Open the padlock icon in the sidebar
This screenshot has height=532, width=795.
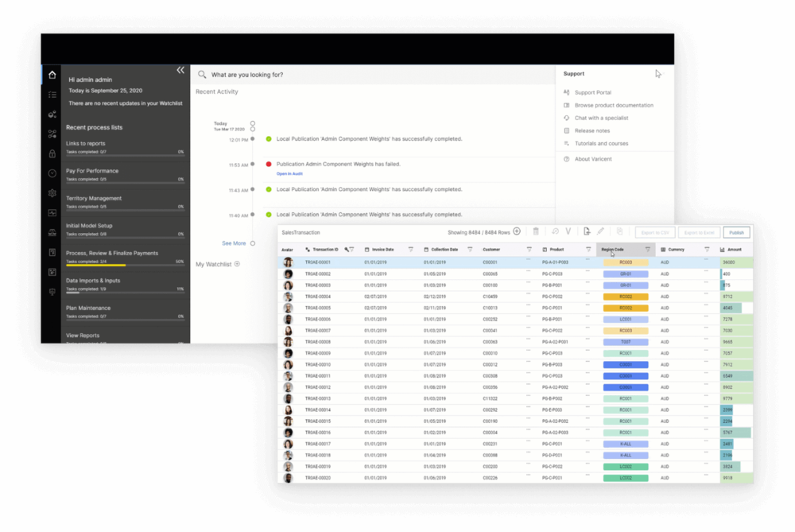(52, 153)
